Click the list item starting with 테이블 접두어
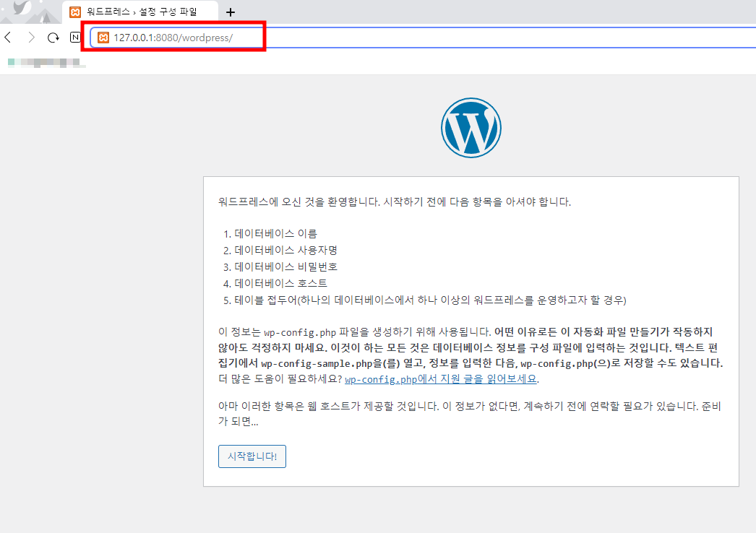The width and height of the screenshot is (756, 533). coord(430,300)
